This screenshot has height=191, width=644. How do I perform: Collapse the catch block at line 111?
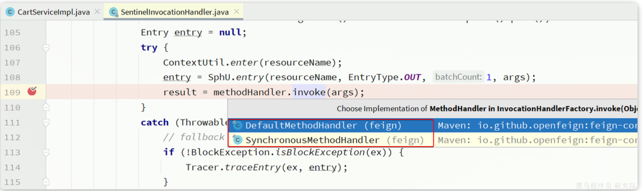46,123
